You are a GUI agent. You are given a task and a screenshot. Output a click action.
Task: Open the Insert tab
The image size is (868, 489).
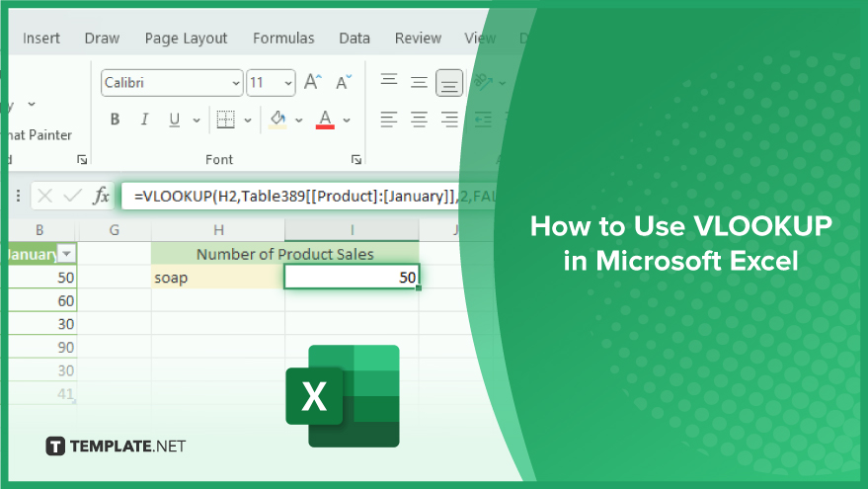pos(40,39)
